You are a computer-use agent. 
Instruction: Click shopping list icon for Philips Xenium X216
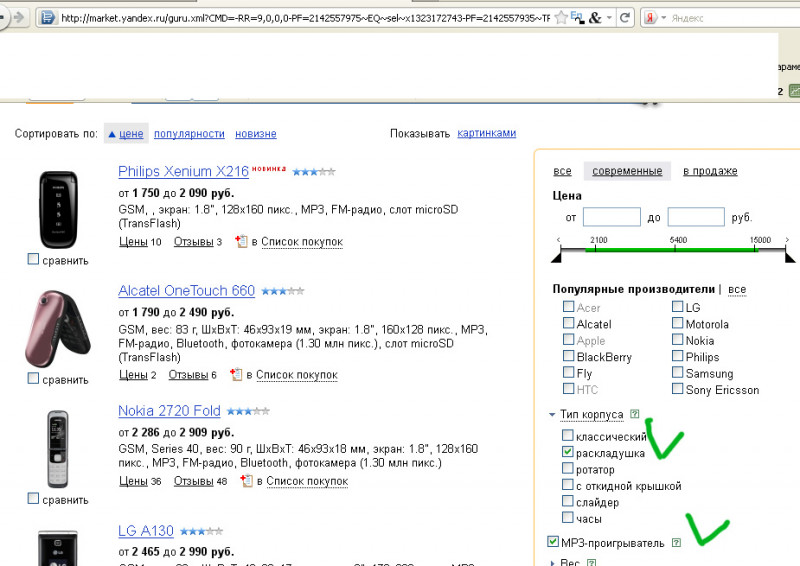coord(241,241)
